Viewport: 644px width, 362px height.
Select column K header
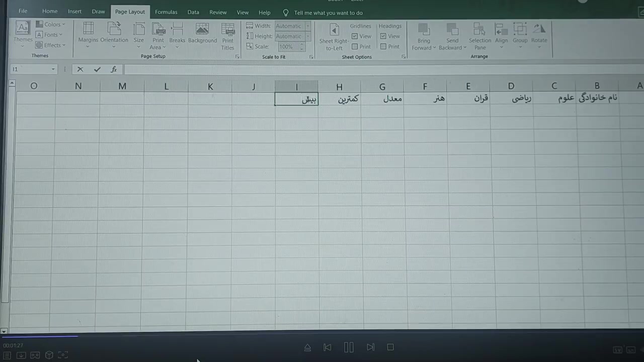[x=210, y=86]
